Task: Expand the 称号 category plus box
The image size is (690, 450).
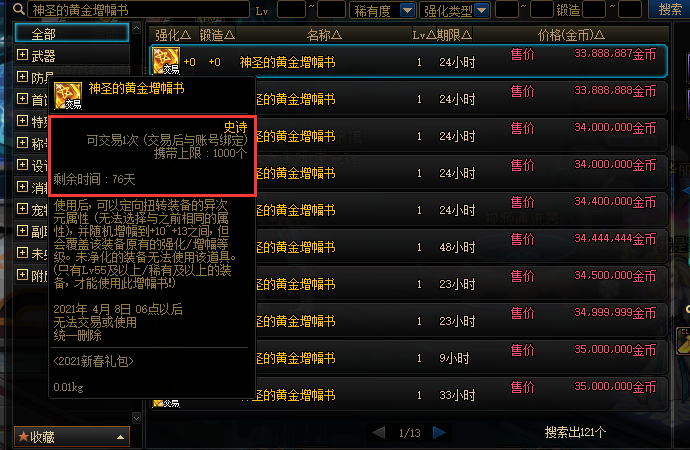Action: (x=22, y=143)
